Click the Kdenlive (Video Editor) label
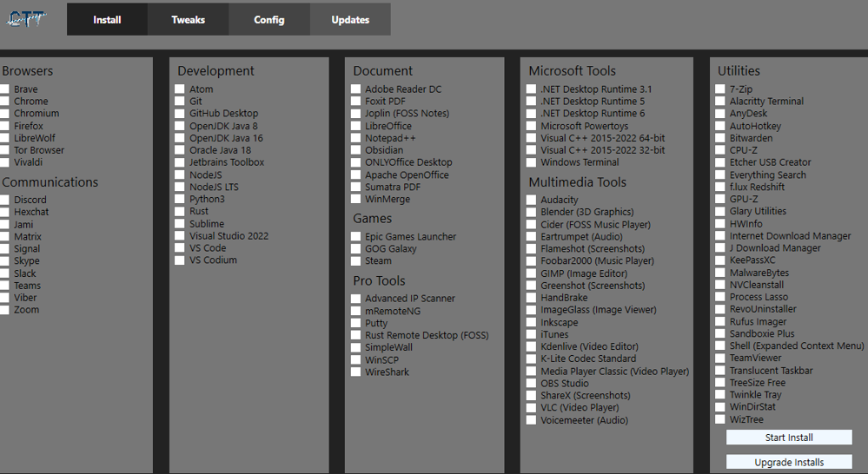The height and width of the screenshot is (474, 868). [590, 346]
